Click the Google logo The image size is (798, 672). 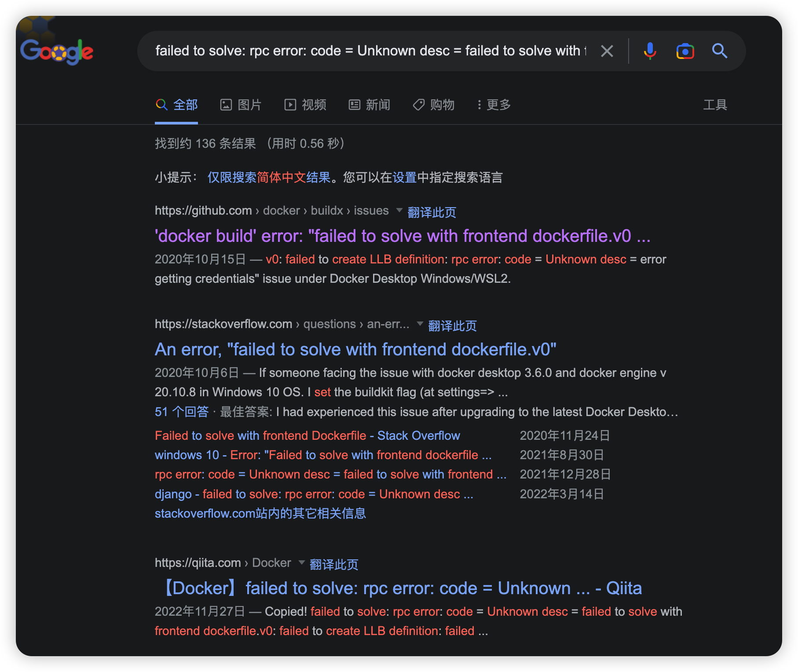pos(57,51)
